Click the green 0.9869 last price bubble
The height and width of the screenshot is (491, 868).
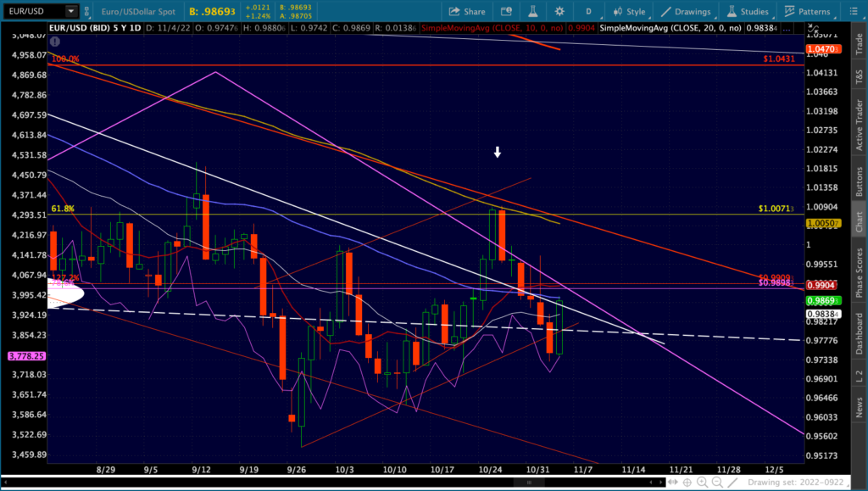824,300
